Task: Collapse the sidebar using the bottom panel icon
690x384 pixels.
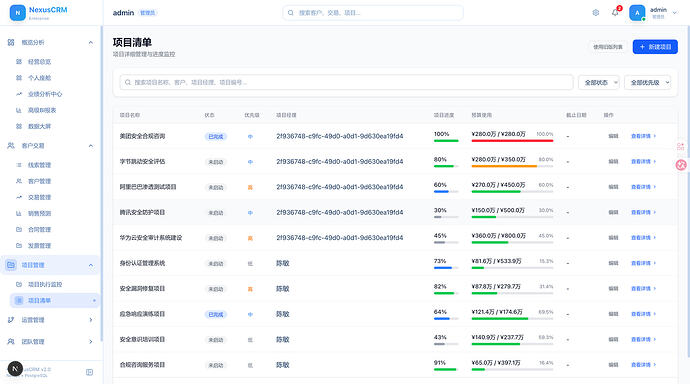Action: (x=89, y=372)
